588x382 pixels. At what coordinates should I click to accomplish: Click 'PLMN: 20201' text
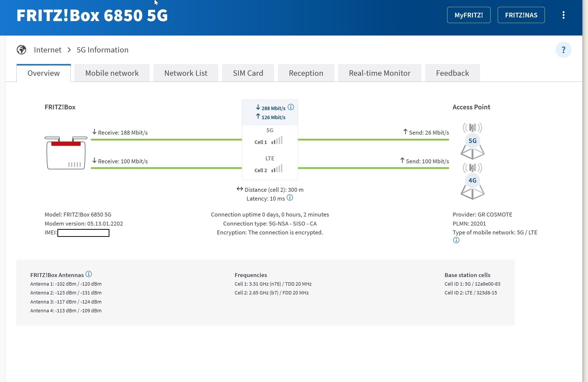tap(469, 223)
